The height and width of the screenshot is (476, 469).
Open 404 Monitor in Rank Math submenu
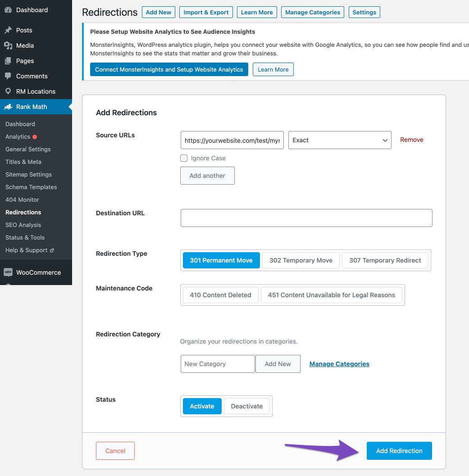coord(22,199)
